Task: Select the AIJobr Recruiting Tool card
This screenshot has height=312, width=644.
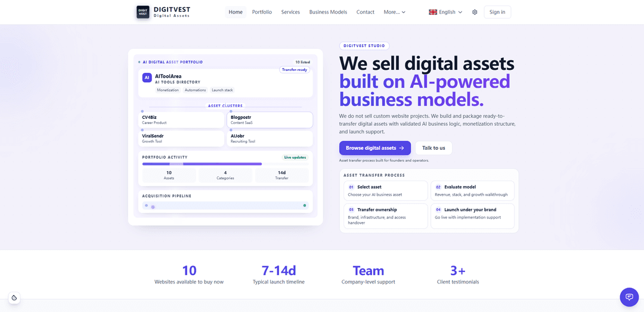Action: pos(270,138)
